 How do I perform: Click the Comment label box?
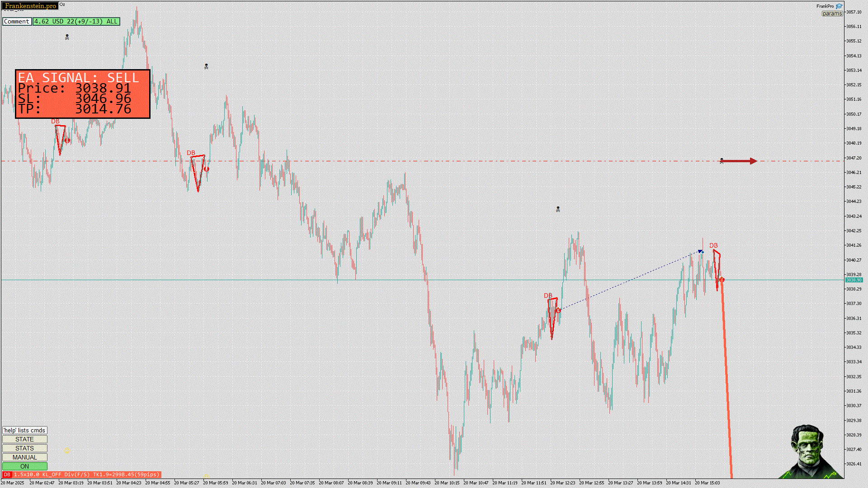pos(17,21)
